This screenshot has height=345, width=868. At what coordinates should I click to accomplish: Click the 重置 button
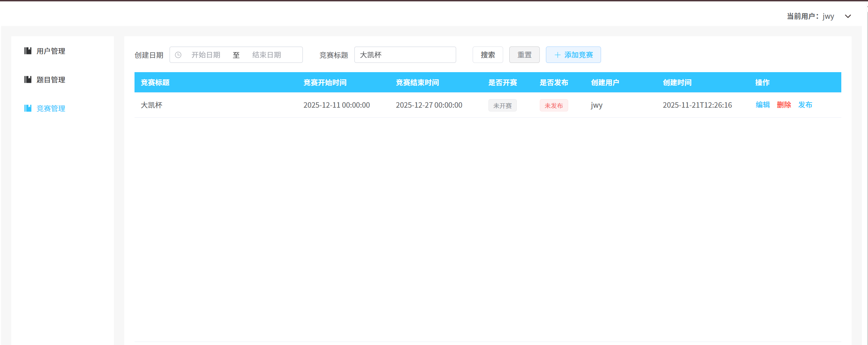524,55
